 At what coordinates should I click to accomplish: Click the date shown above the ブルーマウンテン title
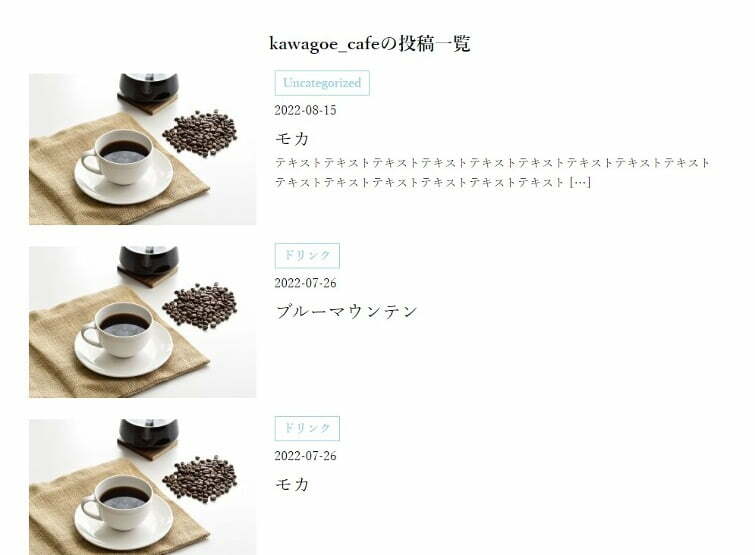point(305,283)
